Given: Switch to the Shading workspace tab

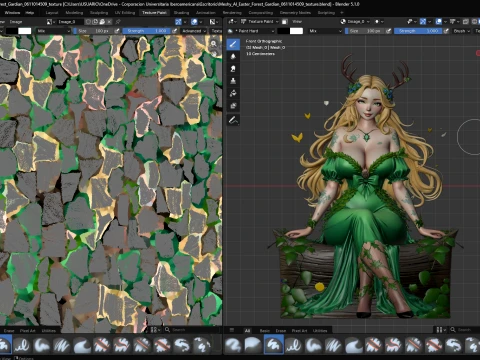Looking at the screenshot, I should click(x=181, y=13).
